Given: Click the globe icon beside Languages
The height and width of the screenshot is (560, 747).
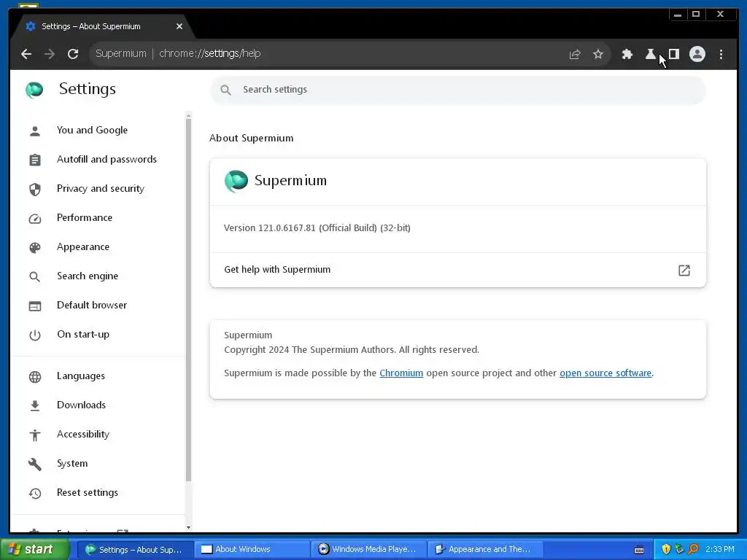Looking at the screenshot, I should click(35, 377).
